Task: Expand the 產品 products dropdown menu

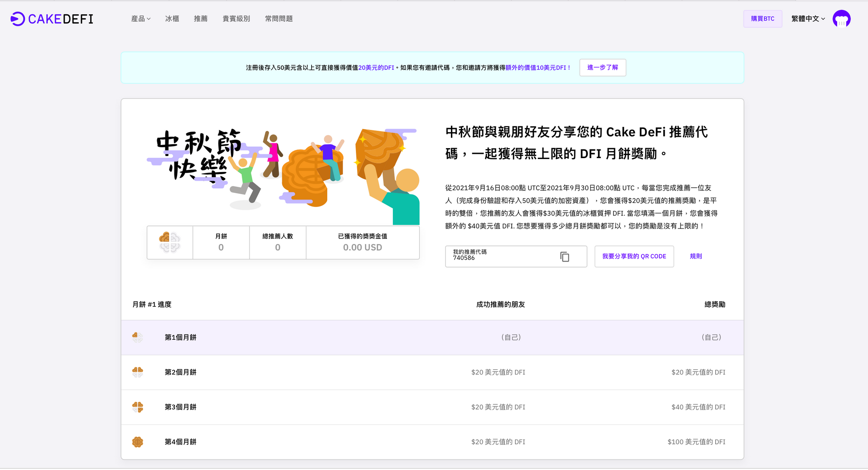Action: [141, 19]
